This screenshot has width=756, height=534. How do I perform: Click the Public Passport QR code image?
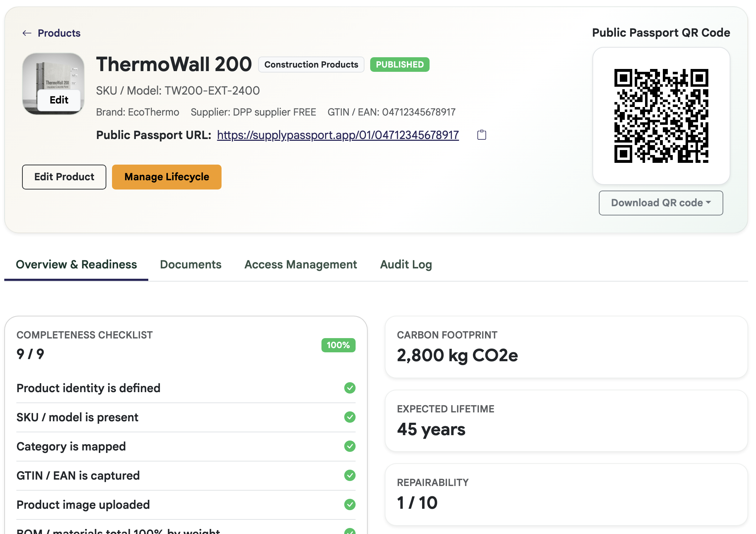click(661, 116)
